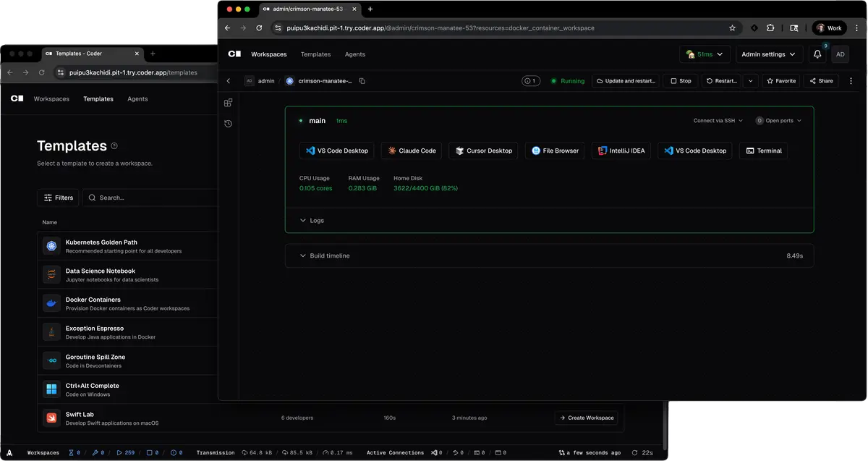Stop the running workspace
Viewport: 868px width, 461px height.
[681, 81]
